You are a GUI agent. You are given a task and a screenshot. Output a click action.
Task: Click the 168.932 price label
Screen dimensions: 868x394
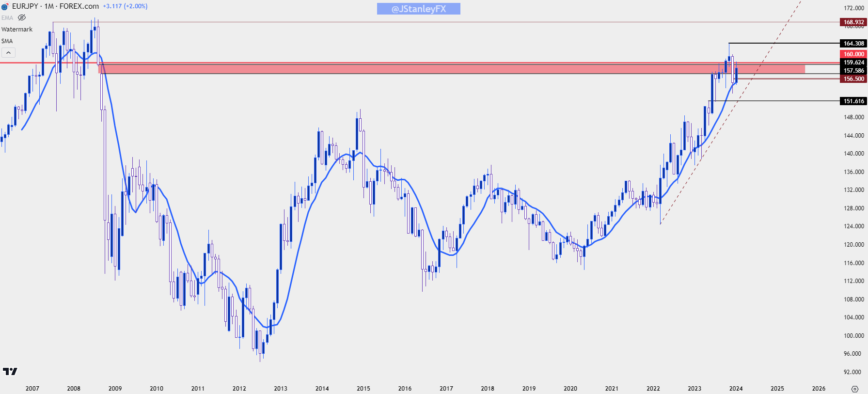pyautogui.click(x=853, y=22)
